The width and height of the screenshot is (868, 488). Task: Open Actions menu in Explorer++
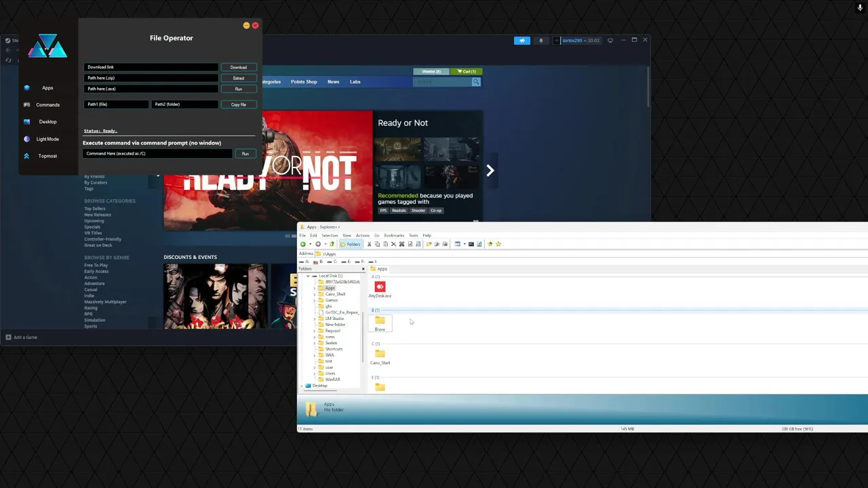(x=363, y=235)
